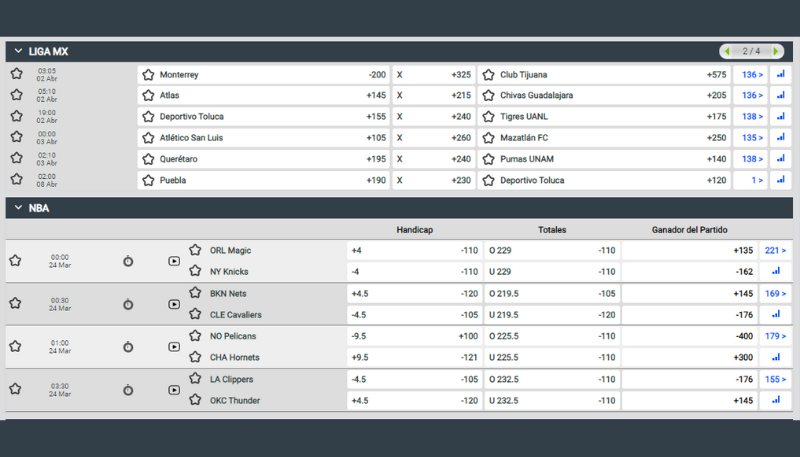Open the stats chart icon for Querétaro match
Viewport: 800px width, 457px height.
(x=781, y=159)
